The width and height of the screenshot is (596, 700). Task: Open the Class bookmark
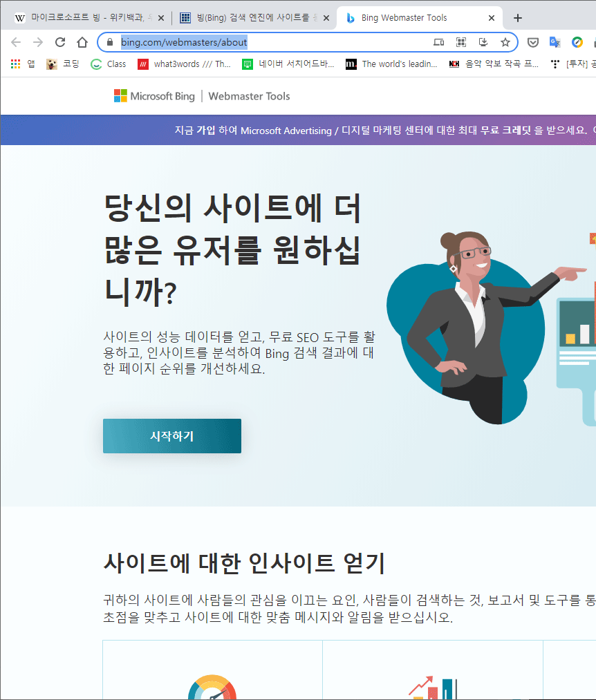point(108,64)
